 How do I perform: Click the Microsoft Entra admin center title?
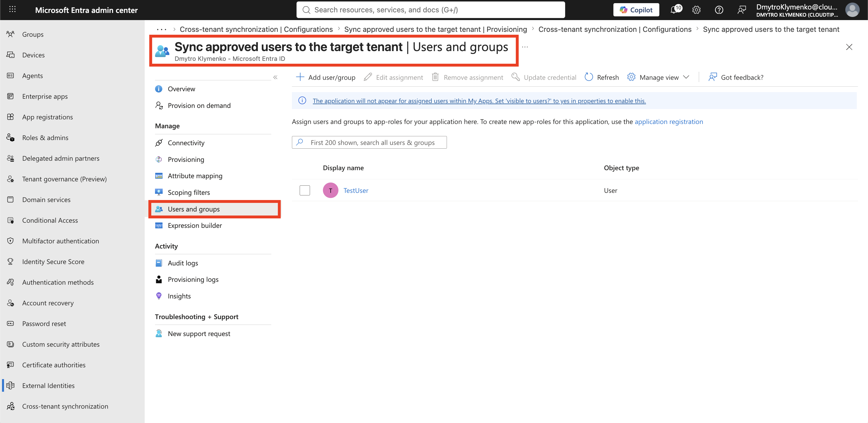pos(86,10)
